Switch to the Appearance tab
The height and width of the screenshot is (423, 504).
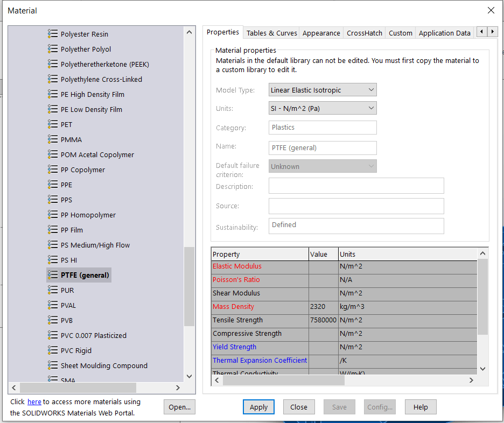click(321, 32)
